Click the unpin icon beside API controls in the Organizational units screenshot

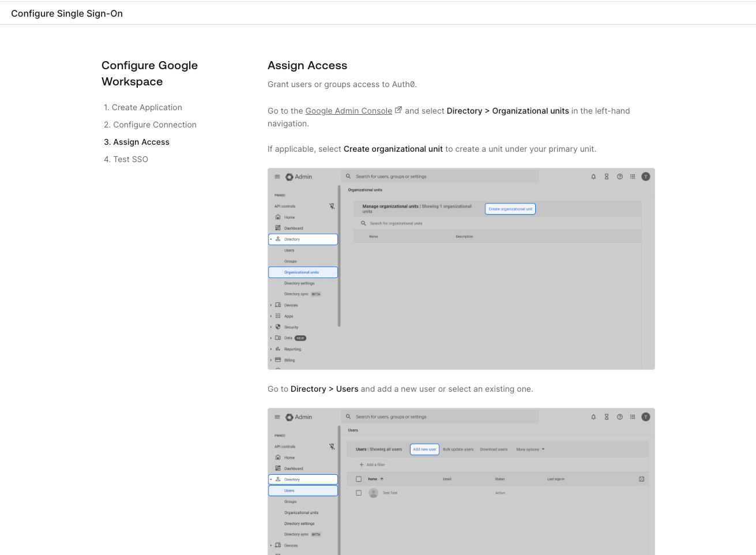pyautogui.click(x=332, y=206)
